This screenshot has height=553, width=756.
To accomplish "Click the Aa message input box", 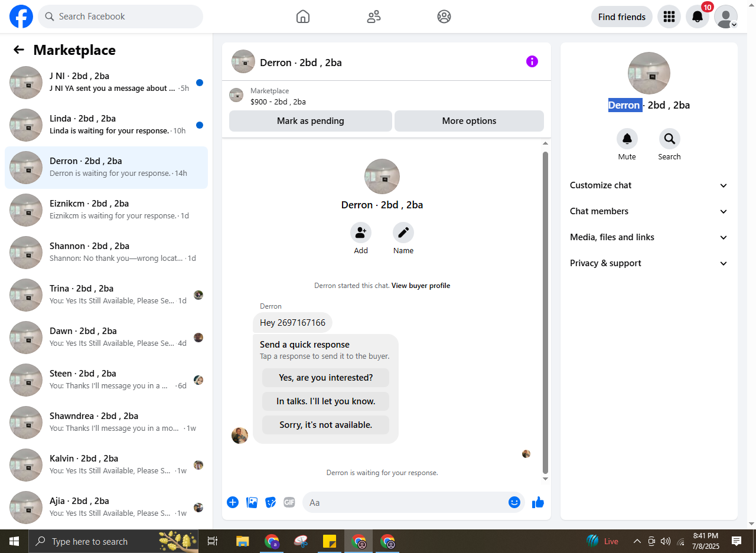I will pyautogui.click(x=413, y=502).
